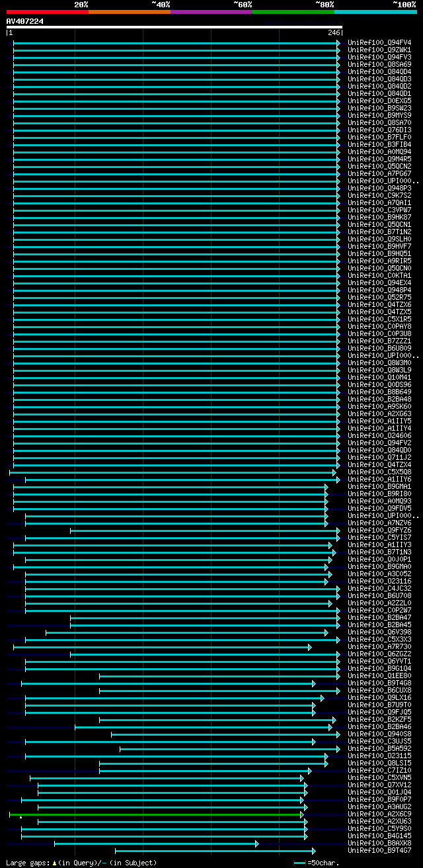Click the green ~80% legend segment

[x=293, y=12]
